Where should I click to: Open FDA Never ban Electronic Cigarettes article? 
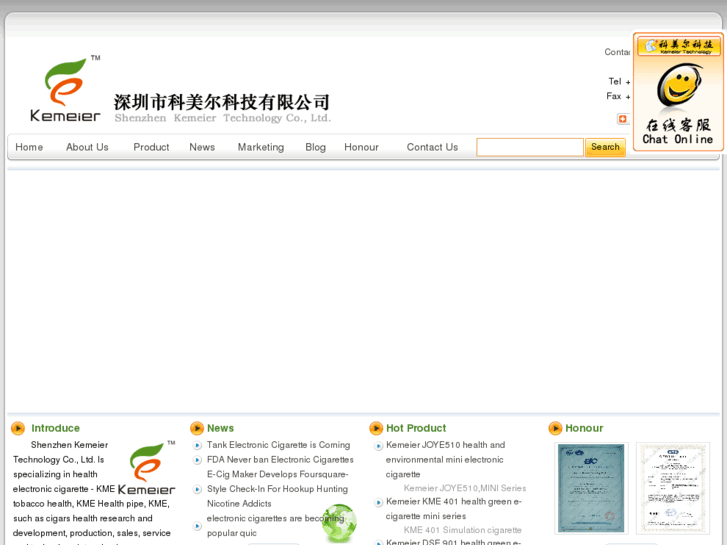click(280, 460)
